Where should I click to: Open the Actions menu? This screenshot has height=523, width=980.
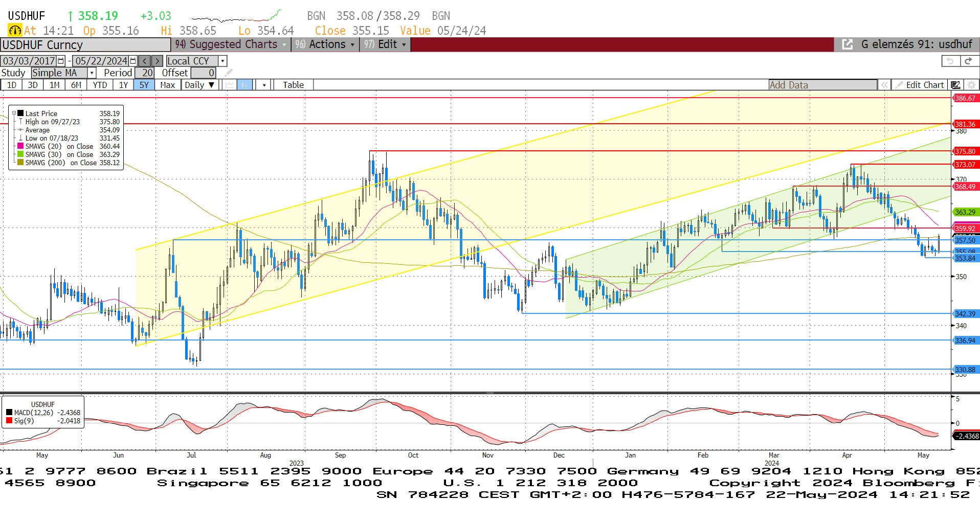(x=324, y=44)
